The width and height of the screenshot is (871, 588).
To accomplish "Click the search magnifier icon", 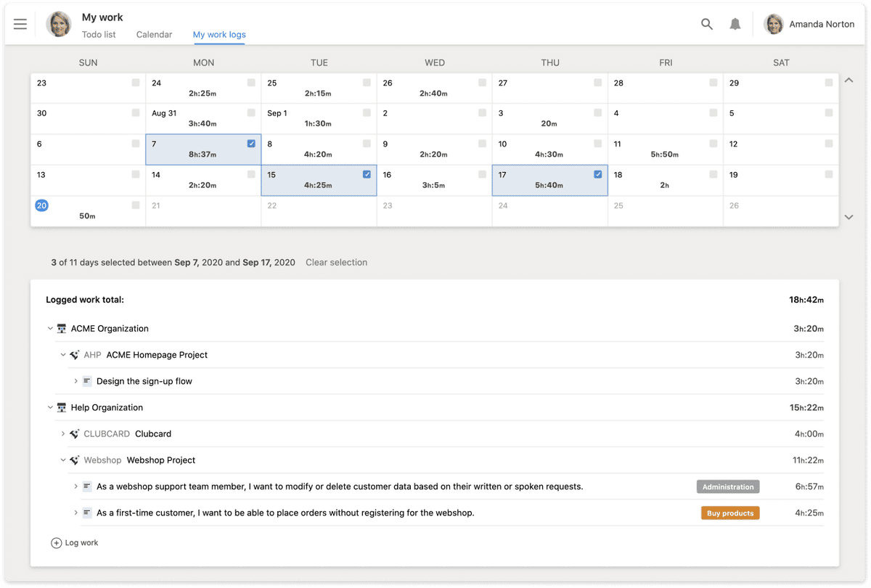I will (x=706, y=24).
